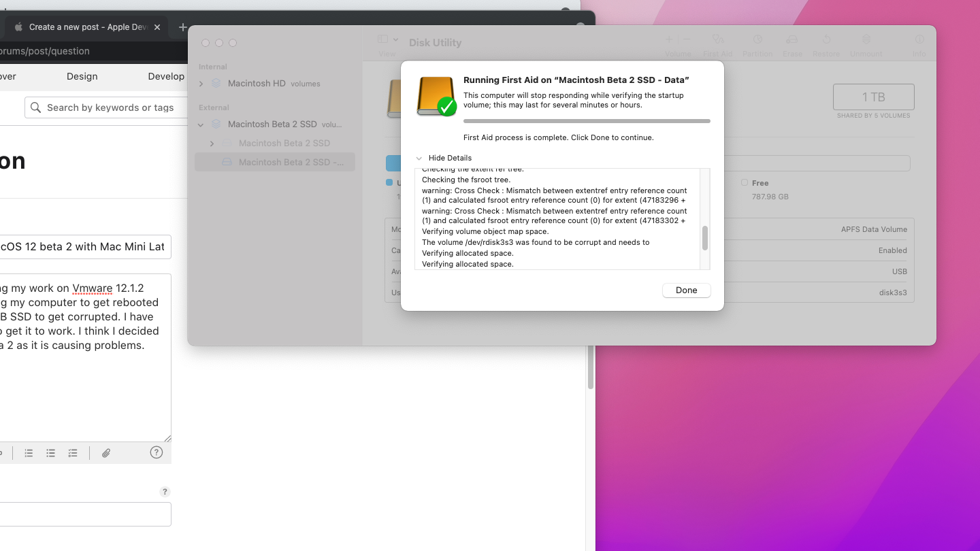This screenshot has height=551, width=980.
Task: Click the Partition toolbar icon
Action: pos(757,40)
